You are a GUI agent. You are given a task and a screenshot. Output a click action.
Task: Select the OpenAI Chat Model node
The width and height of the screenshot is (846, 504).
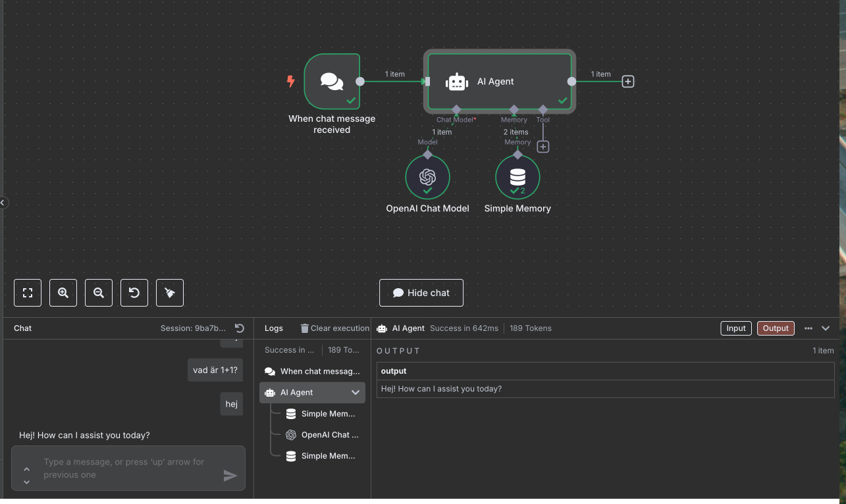427,177
